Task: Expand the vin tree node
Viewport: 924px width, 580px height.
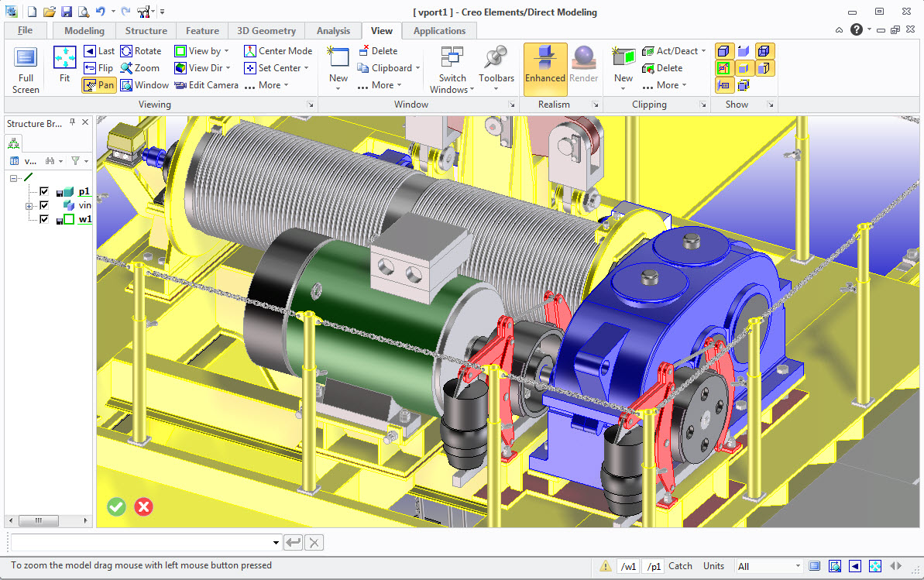Action: pyautogui.click(x=29, y=205)
